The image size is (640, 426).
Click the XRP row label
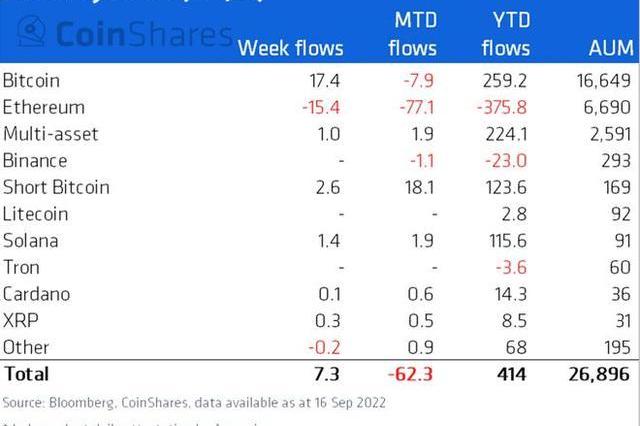[20, 321]
